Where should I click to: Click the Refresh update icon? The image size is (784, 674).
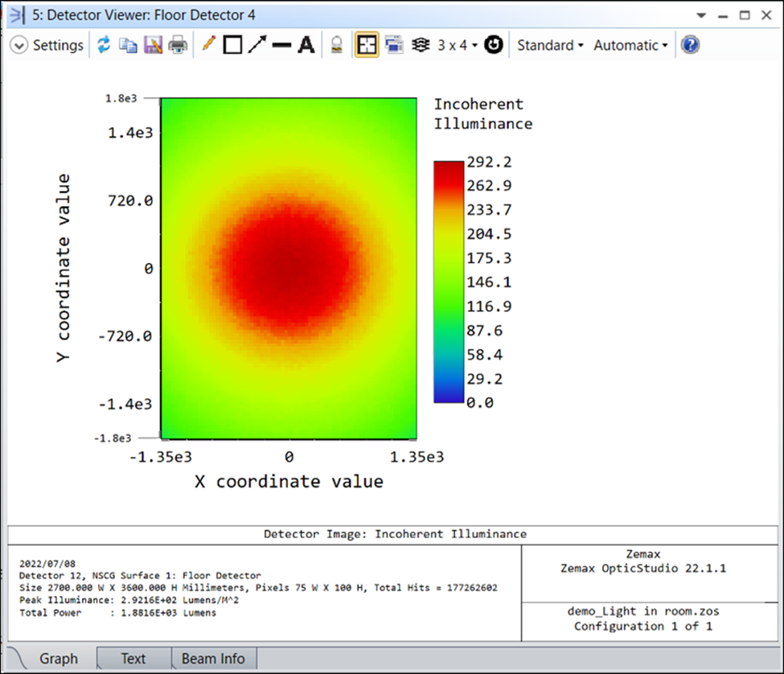pos(104,45)
